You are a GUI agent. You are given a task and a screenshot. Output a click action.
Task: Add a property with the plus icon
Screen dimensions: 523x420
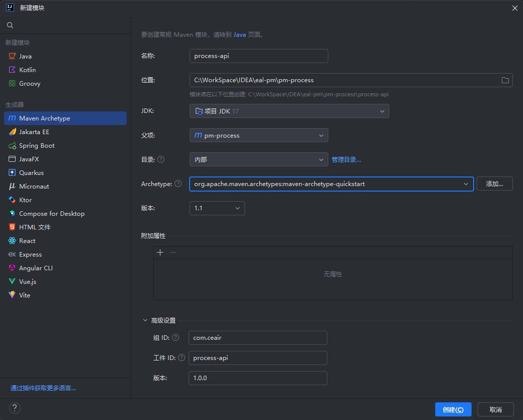[160, 252]
